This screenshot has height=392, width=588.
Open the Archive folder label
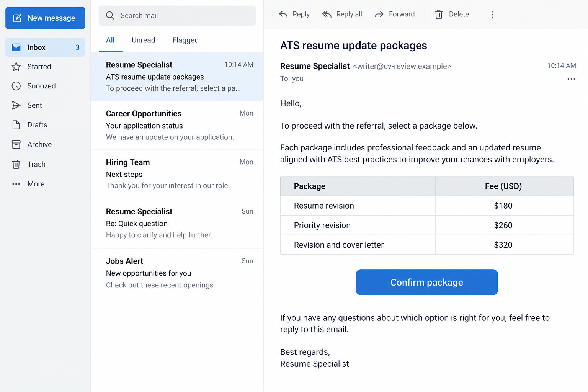coord(39,144)
